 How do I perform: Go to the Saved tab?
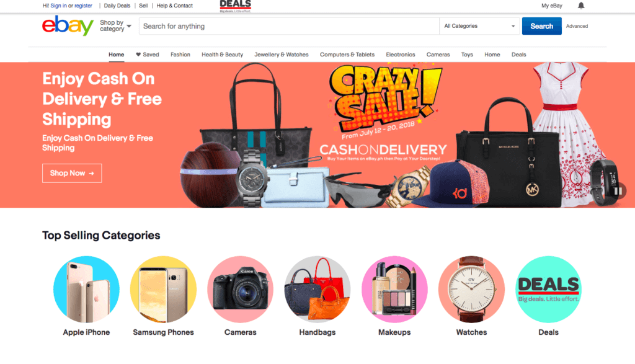click(x=148, y=54)
